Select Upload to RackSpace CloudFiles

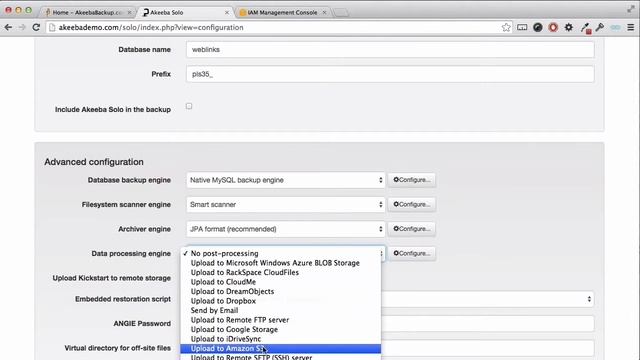pos(281,272)
